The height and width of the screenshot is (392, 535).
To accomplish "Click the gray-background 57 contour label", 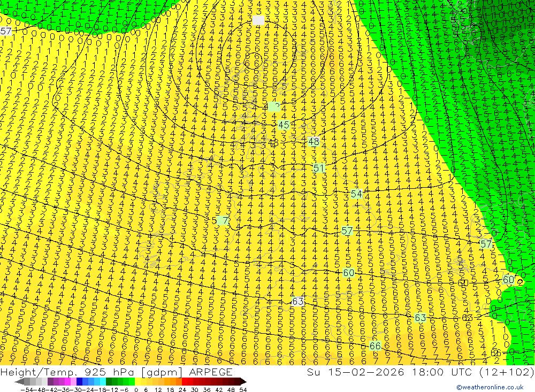I will tap(6, 32).
